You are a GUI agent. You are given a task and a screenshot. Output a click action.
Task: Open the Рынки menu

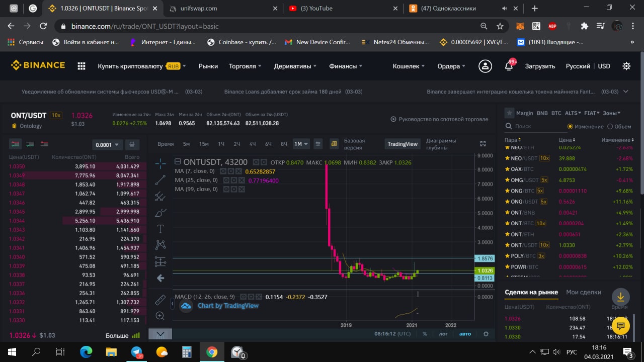pos(208,66)
